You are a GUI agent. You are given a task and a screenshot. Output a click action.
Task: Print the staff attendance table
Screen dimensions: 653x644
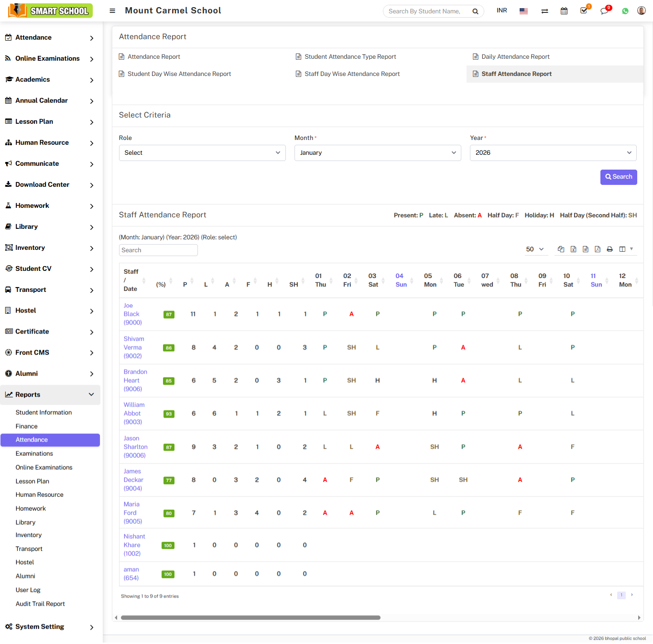pos(609,249)
